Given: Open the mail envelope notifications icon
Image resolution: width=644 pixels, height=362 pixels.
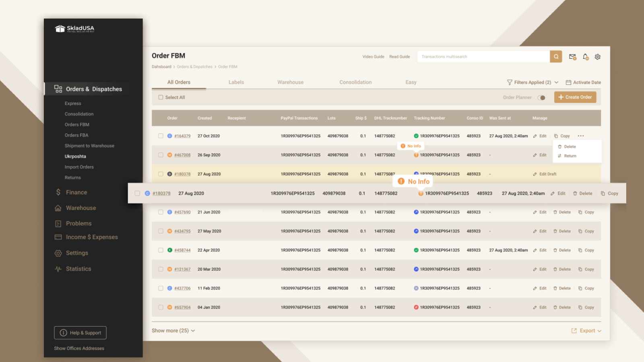Looking at the screenshot, I should pyautogui.click(x=572, y=57).
